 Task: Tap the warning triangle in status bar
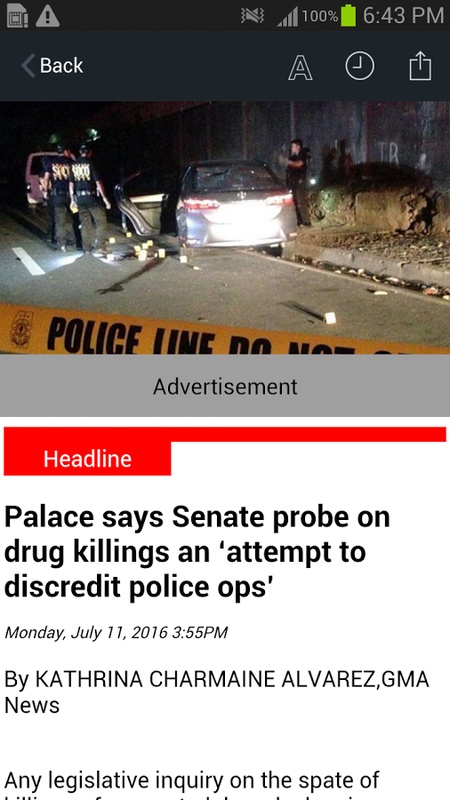[x=48, y=16]
